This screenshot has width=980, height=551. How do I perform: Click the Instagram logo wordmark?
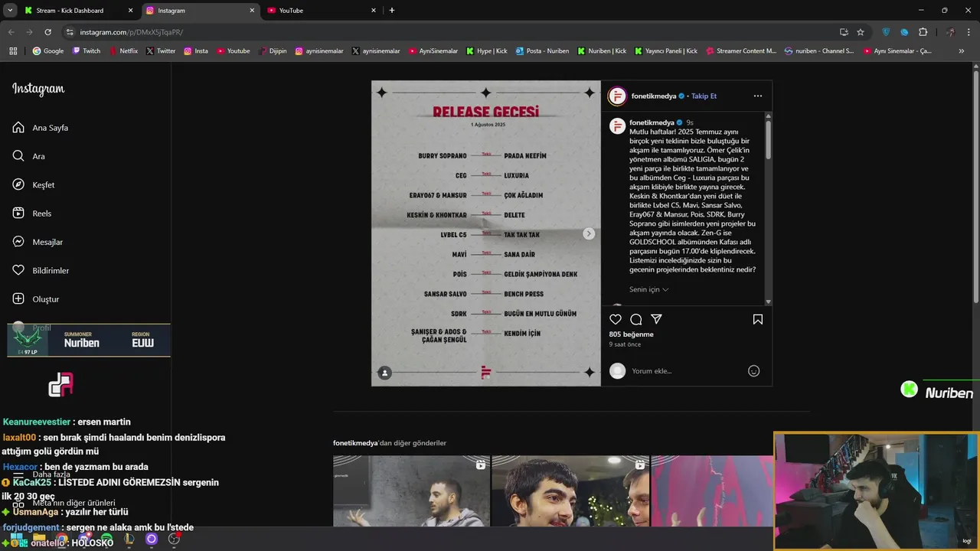(x=38, y=89)
